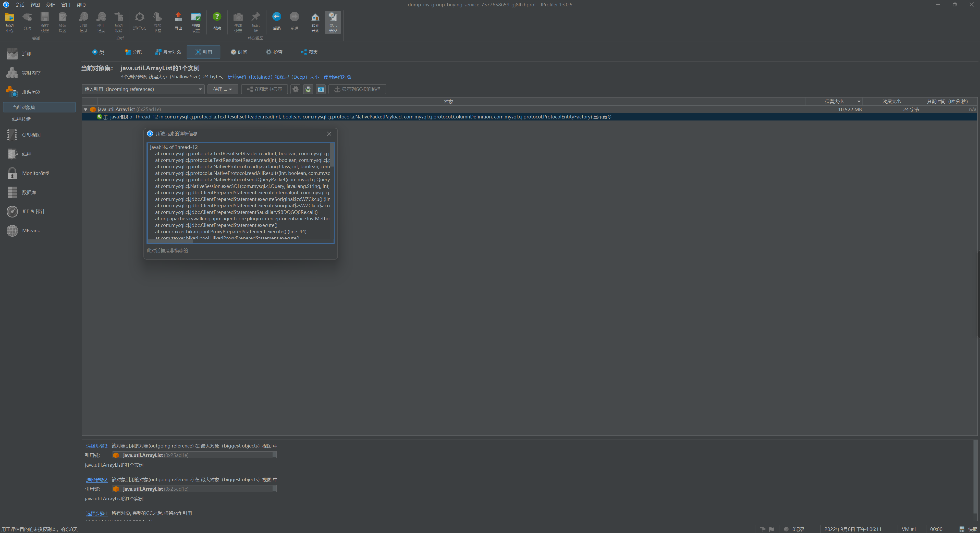Sort by the Retained Size column header
Screen dimensions: 980x533
point(834,102)
